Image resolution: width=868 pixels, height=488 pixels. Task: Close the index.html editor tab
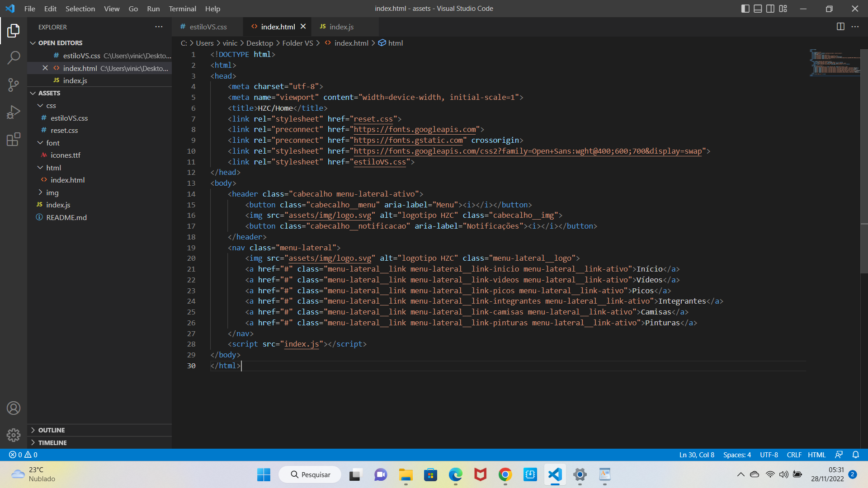(303, 27)
